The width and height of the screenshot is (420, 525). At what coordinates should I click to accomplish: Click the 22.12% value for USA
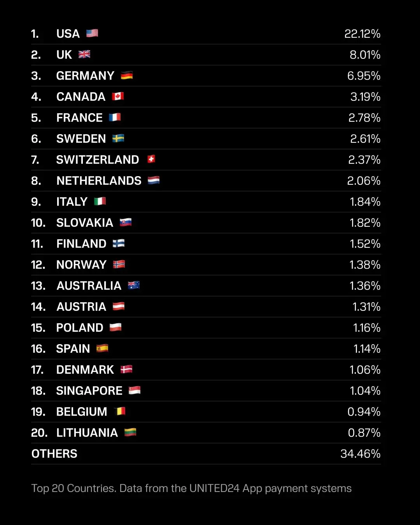pyautogui.click(x=362, y=34)
